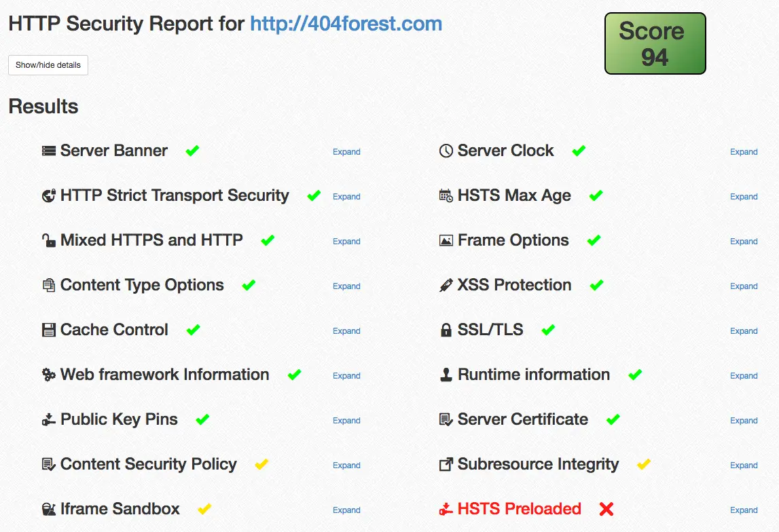The height and width of the screenshot is (532, 779).
Task: Click the yellow check next to Content Security Policy
Action: 261,464
